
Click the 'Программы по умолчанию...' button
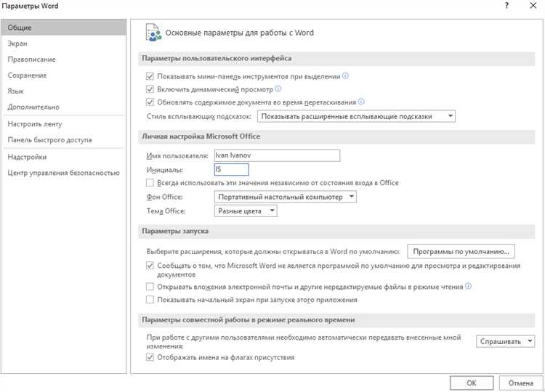click(x=461, y=251)
